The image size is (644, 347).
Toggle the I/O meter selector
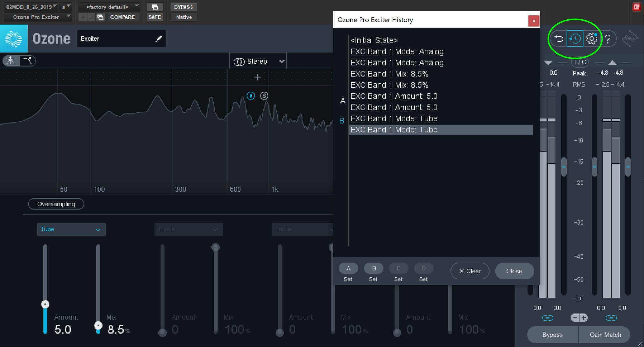(580, 62)
